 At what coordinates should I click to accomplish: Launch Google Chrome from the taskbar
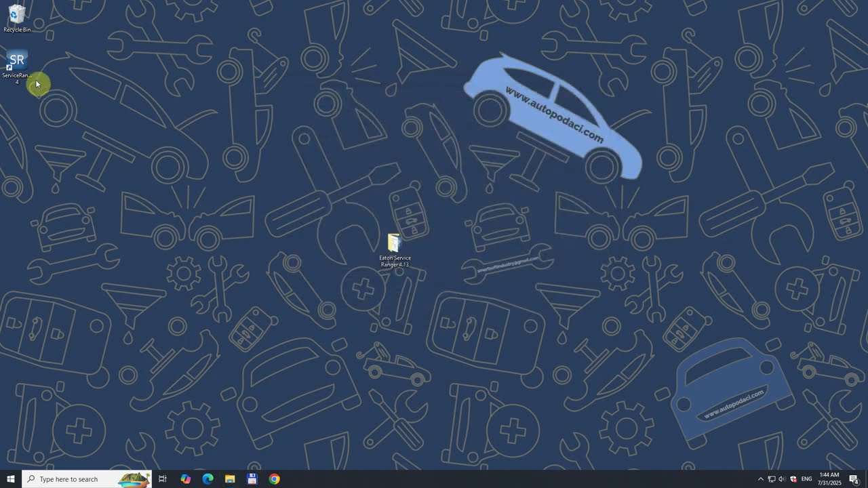tap(274, 479)
